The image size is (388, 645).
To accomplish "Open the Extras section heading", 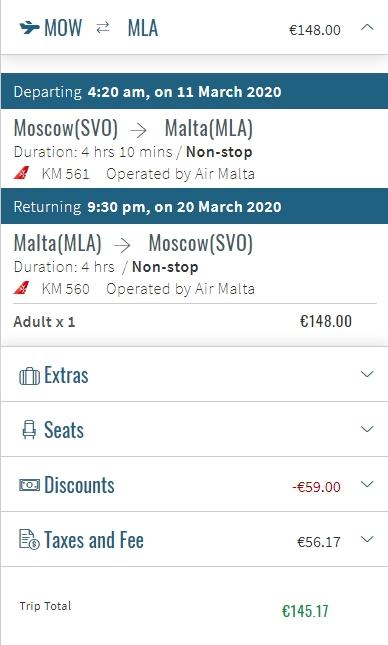I will click(x=66, y=375).
